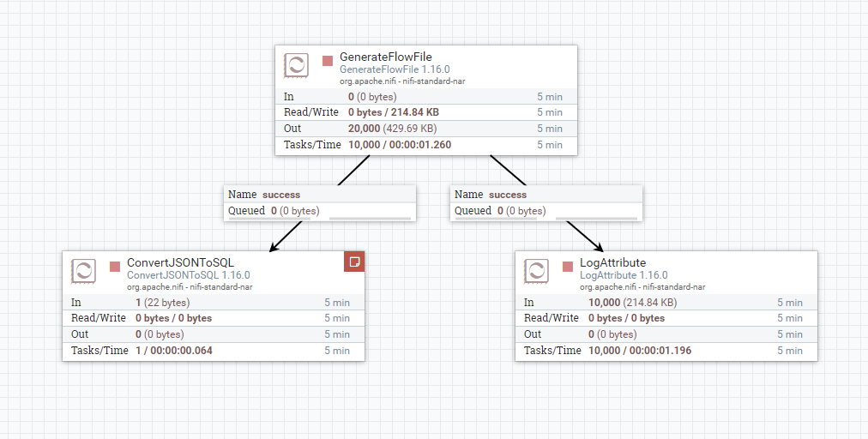Click LogAttribute Read/Write 0 bytes / 0 bytes
This screenshot has width=868, height=439.
[627, 318]
